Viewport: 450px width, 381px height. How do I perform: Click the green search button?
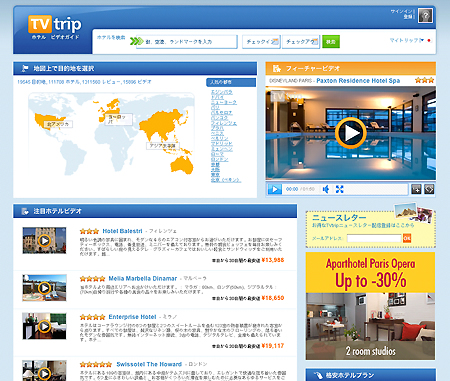[x=331, y=42]
